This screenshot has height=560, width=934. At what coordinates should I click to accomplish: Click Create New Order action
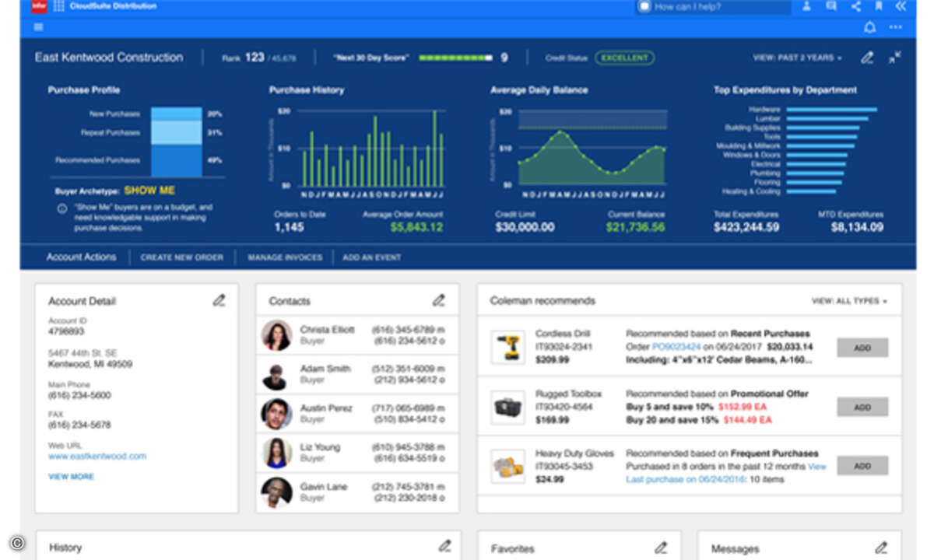(x=181, y=257)
